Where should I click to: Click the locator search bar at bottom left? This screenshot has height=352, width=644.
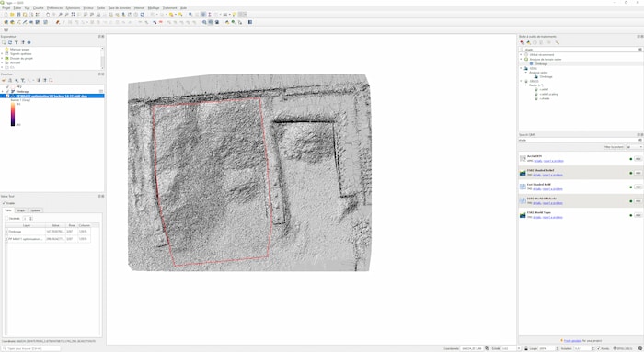(x=30, y=348)
